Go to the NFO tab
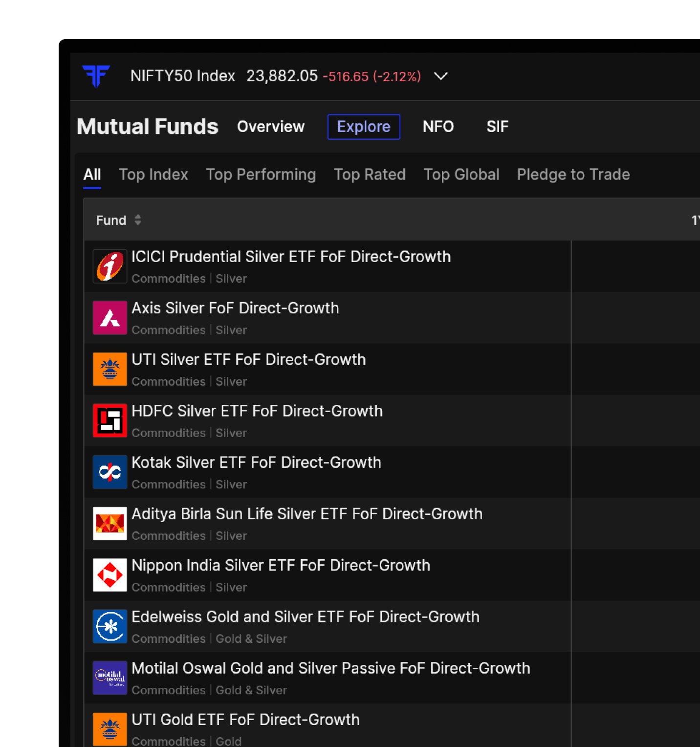The width and height of the screenshot is (700, 747). [x=438, y=127]
